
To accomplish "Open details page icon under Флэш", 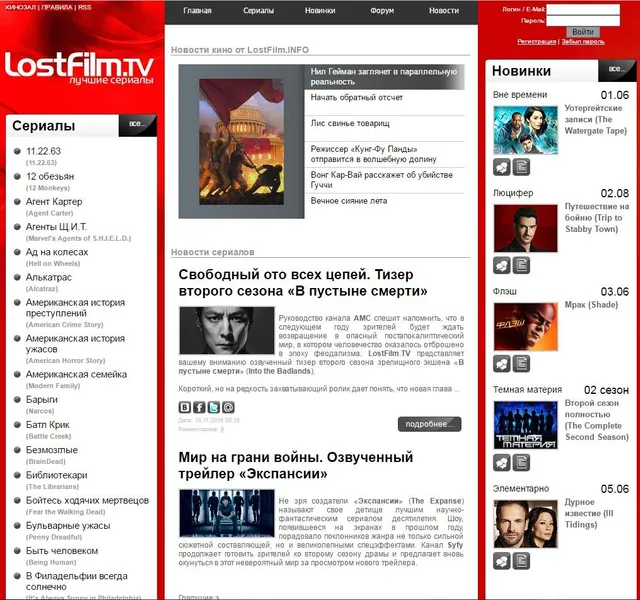I will click(521, 364).
